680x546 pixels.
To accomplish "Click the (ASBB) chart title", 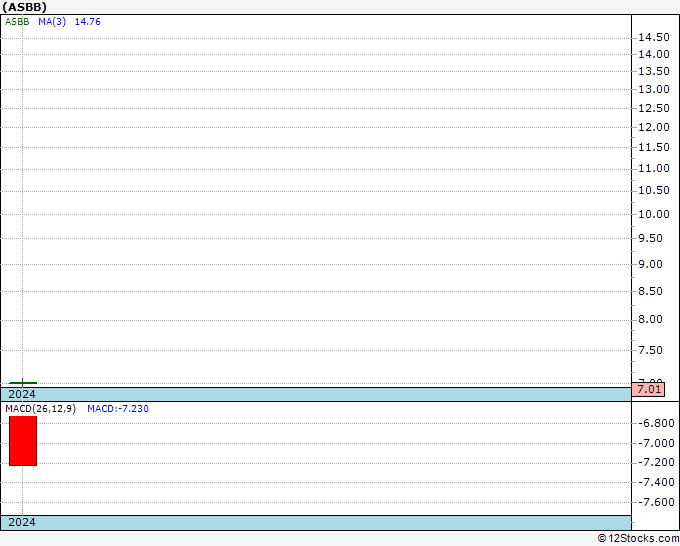I will tap(24, 7).
